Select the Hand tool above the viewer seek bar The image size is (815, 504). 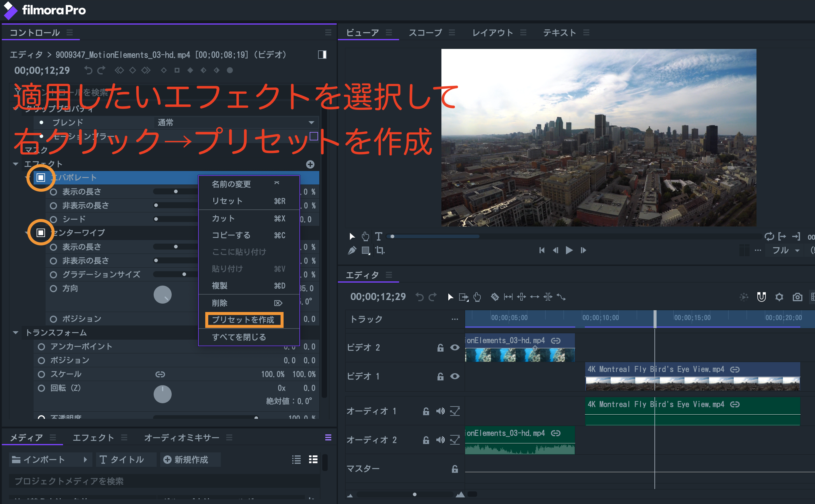pos(366,236)
